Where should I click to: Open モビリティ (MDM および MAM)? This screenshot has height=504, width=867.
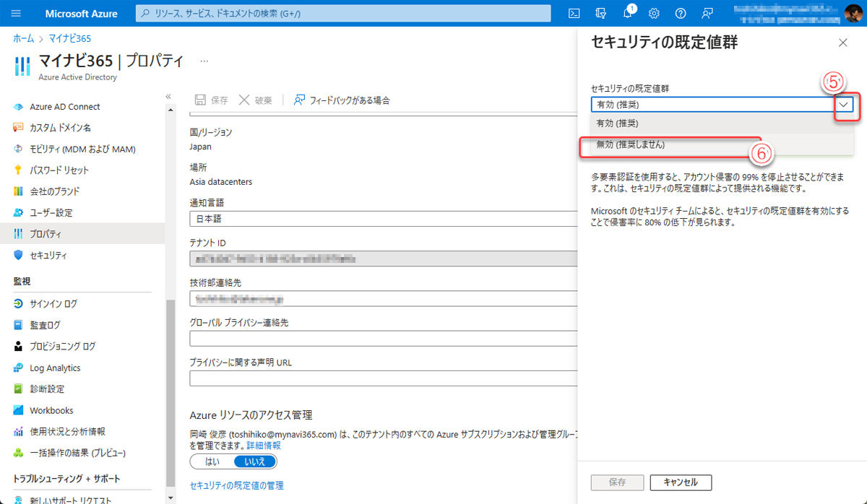(x=82, y=149)
